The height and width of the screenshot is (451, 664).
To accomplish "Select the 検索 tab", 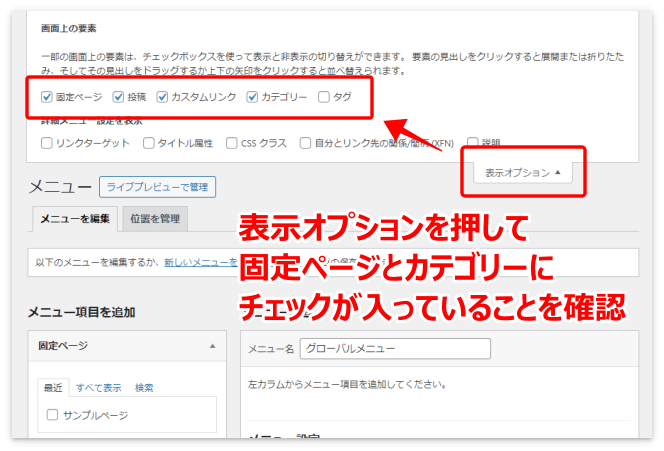I will pyautogui.click(x=144, y=387).
